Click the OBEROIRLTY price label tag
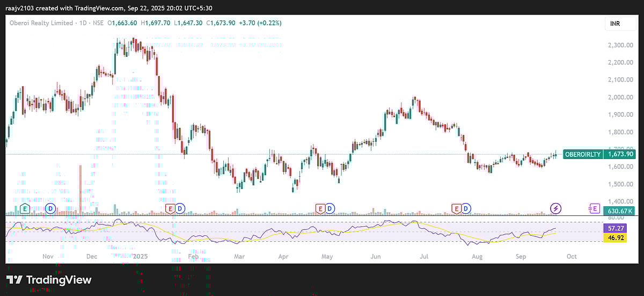 [583, 154]
